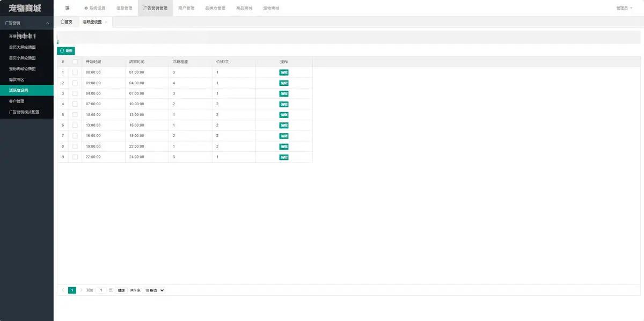Image resolution: width=644 pixels, height=321 pixels.
Task: Go to next page using right arrow
Action: click(82, 290)
